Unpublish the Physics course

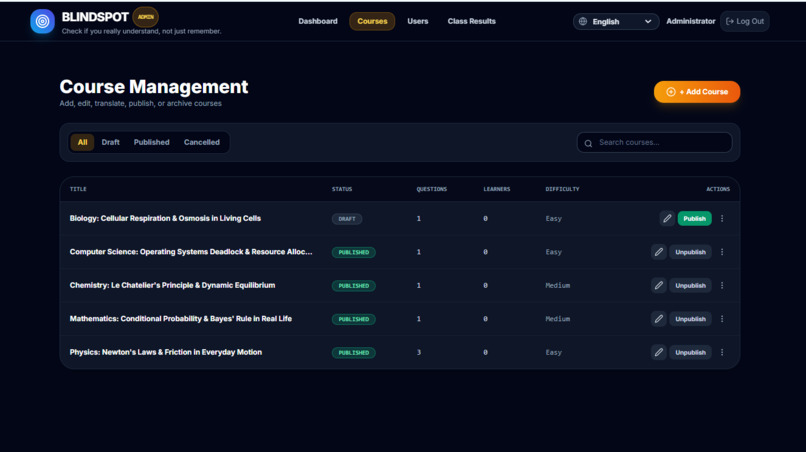tap(690, 352)
